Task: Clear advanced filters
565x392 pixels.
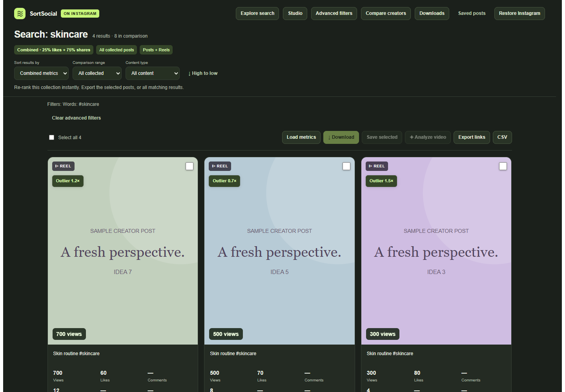Action: point(77,118)
